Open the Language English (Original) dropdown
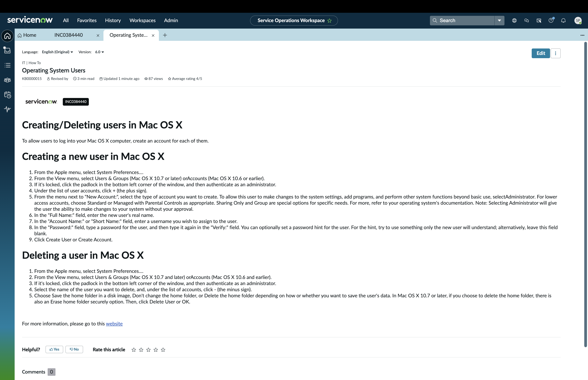The width and height of the screenshot is (588, 380). click(x=58, y=52)
